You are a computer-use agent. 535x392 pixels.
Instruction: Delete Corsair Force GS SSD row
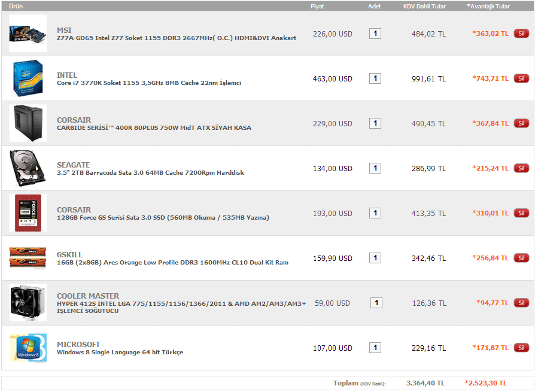pyautogui.click(x=521, y=213)
